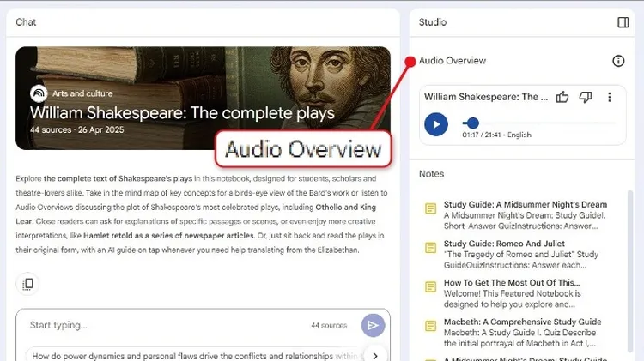Click the note icon beside How To Get The Most
The image size is (644, 361).
[x=430, y=286]
